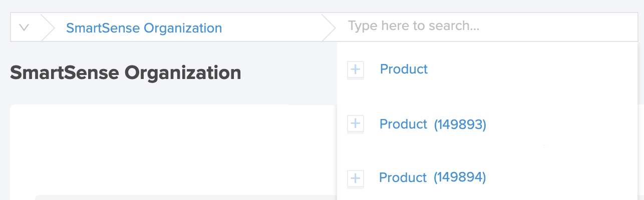
Task: Expand the first Product entry plus icon
Action: tap(355, 69)
